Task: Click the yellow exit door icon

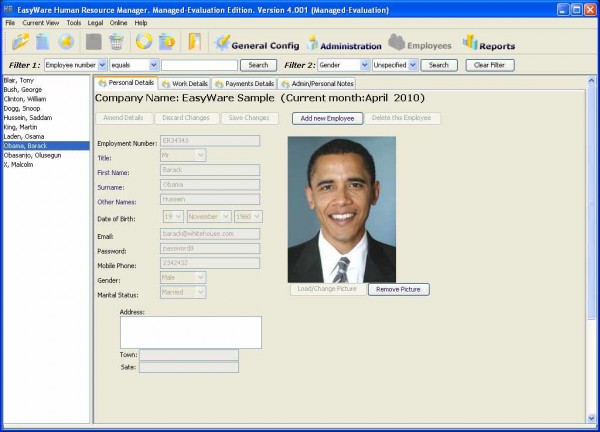Action: point(195,41)
